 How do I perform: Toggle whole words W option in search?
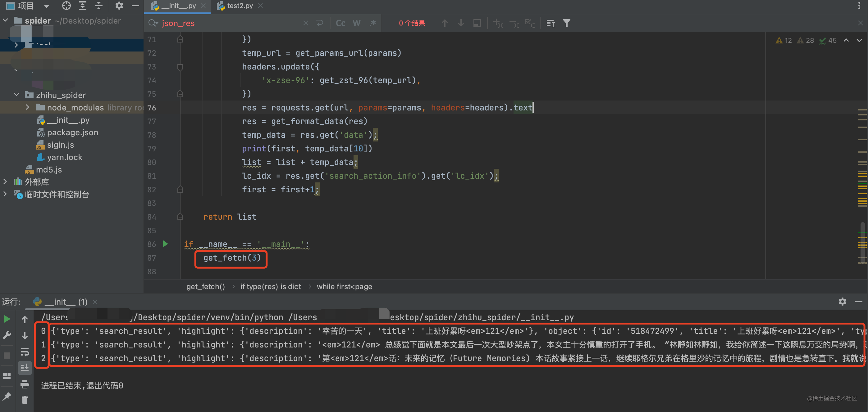click(x=357, y=23)
